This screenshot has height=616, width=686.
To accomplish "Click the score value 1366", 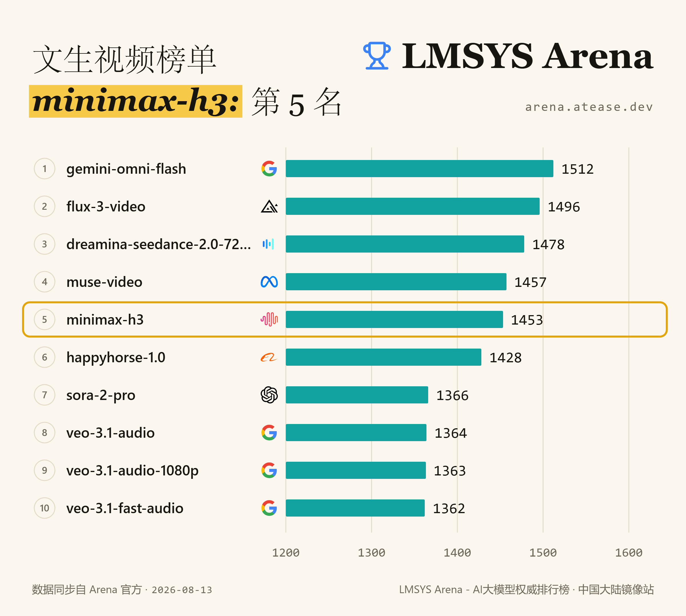I will click(452, 395).
